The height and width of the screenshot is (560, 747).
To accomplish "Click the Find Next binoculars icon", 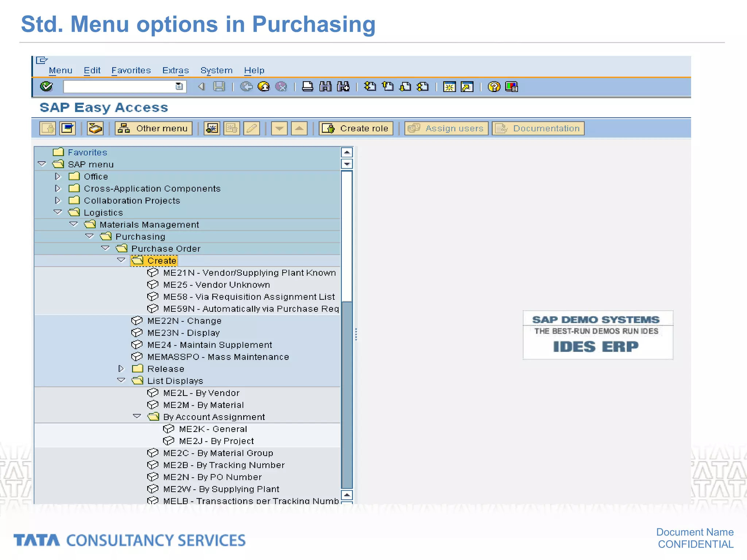I will click(343, 86).
